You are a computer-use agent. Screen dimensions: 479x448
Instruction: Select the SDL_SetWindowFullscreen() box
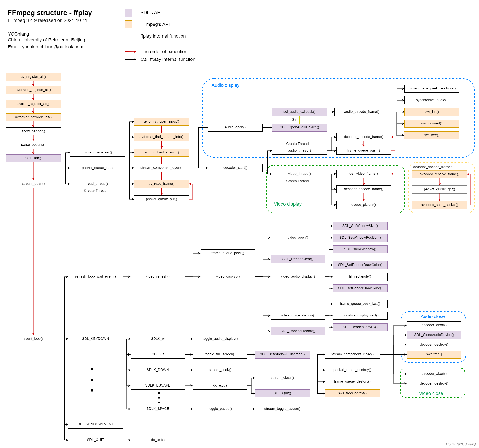click(282, 355)
